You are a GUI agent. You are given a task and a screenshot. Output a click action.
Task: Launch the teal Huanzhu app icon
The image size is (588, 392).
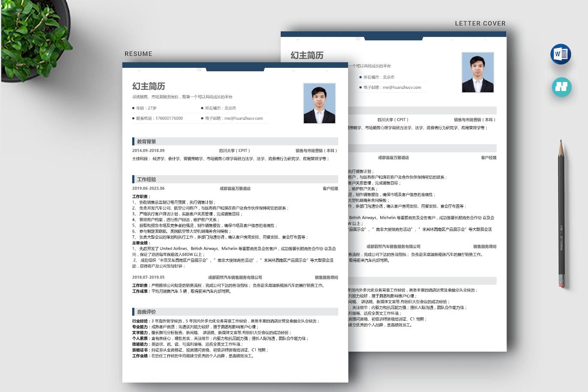pyautogui.click(x=561, y=87)
